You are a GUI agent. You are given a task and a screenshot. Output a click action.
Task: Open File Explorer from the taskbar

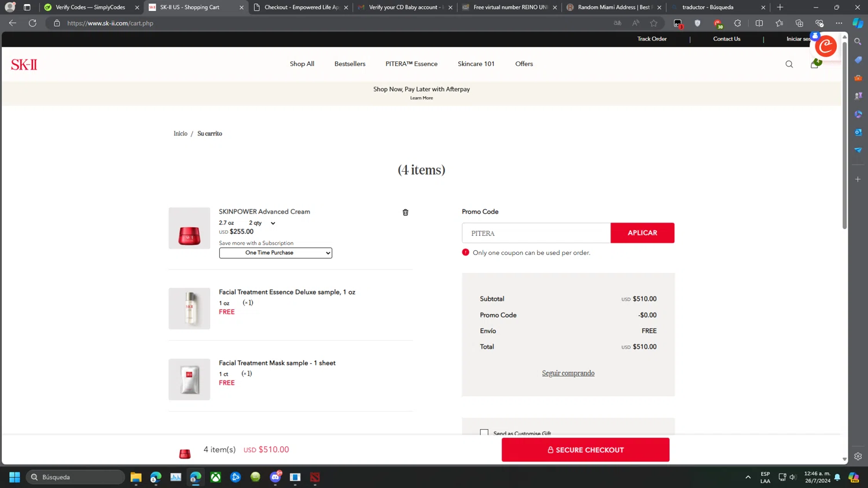pos(136,477)
